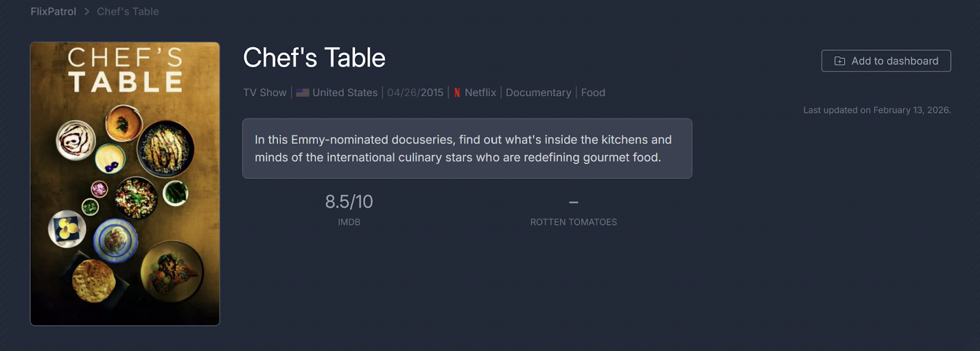Open the Food category link
The width and height of the screenshot is (980, 351).
click(593, 92)
